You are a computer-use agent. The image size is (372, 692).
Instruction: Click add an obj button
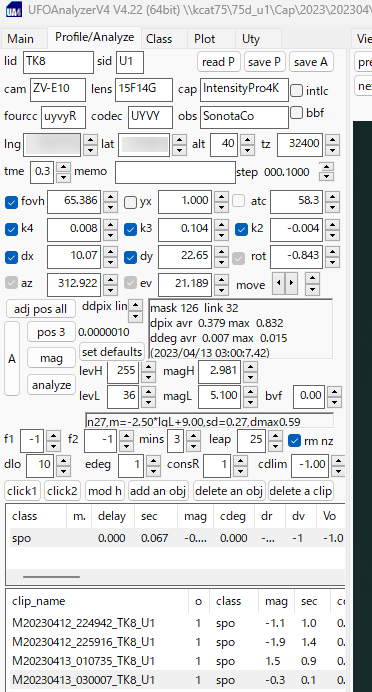tap(158, 491)
